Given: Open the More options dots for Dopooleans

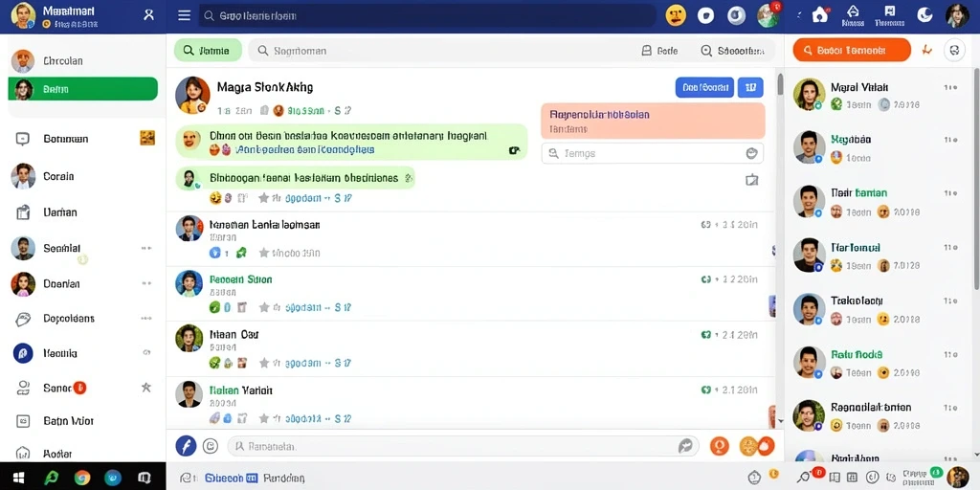Looking at the screenshot, I should (146, 318).
